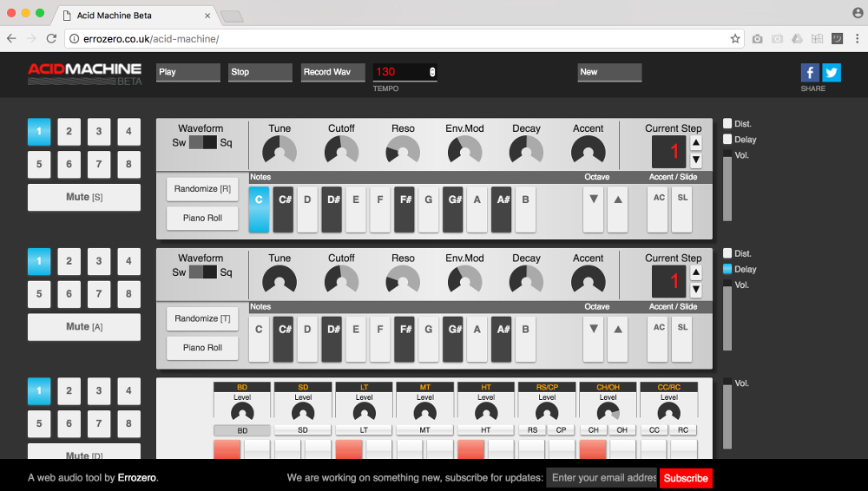Screen dimensions: 868x491
Task: Start playback with Play button
Action: click(188, 72)
